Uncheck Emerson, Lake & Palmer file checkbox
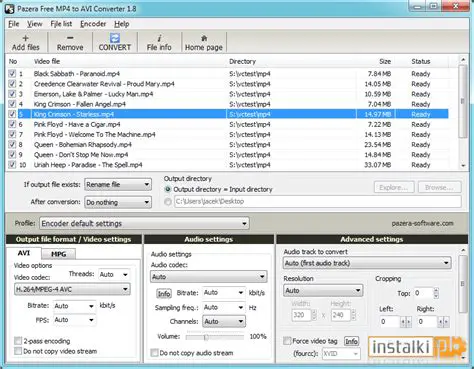474x369 pixels. 12,94
